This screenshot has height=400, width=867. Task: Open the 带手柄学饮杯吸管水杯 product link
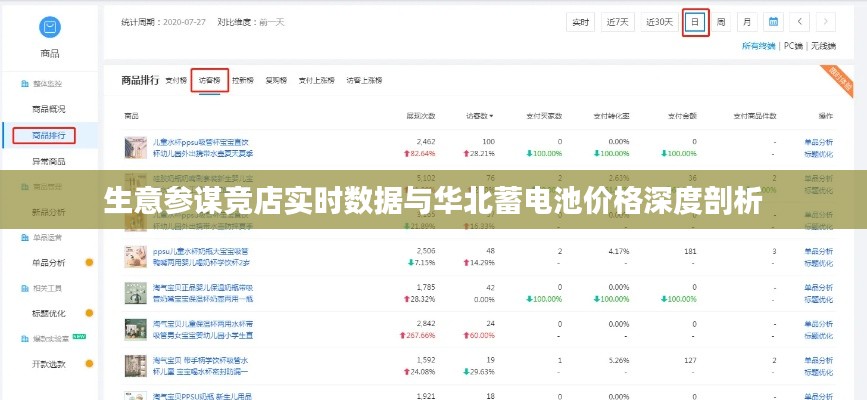pos(201,366)
